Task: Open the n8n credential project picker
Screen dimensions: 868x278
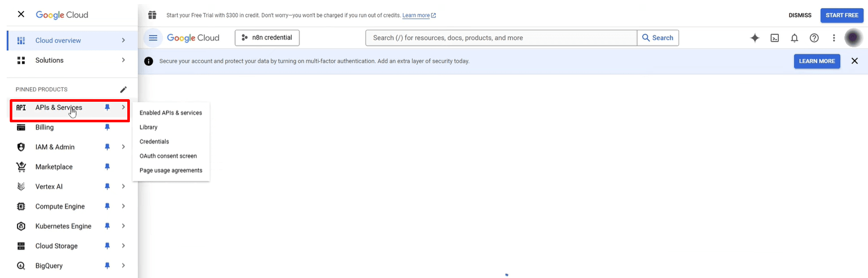Action: 267,38
